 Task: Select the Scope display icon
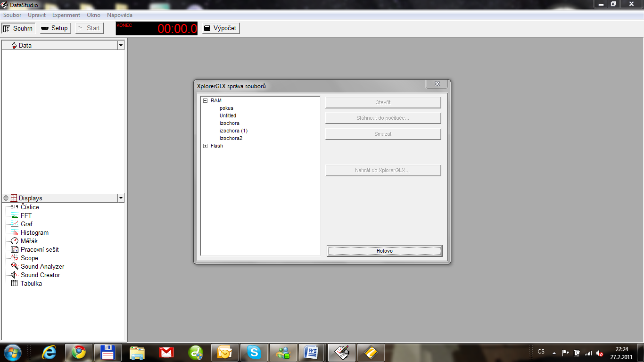pos(15,258)
